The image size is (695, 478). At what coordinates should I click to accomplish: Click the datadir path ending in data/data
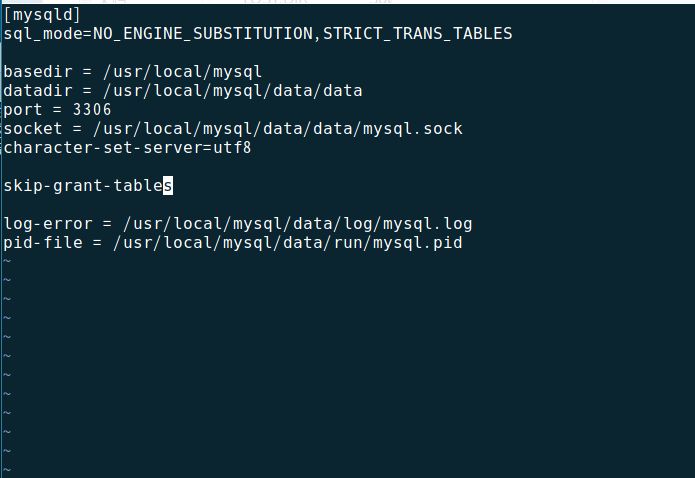233,91
